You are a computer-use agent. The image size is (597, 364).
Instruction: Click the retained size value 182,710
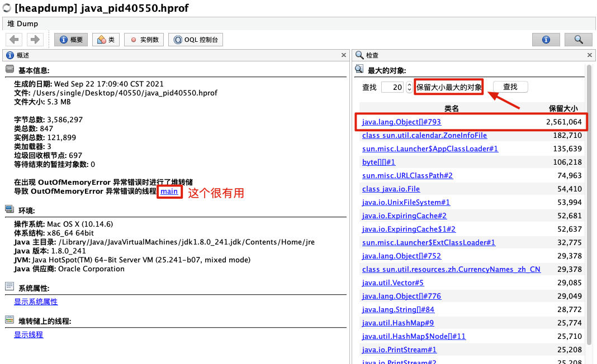tap(567, 136)
